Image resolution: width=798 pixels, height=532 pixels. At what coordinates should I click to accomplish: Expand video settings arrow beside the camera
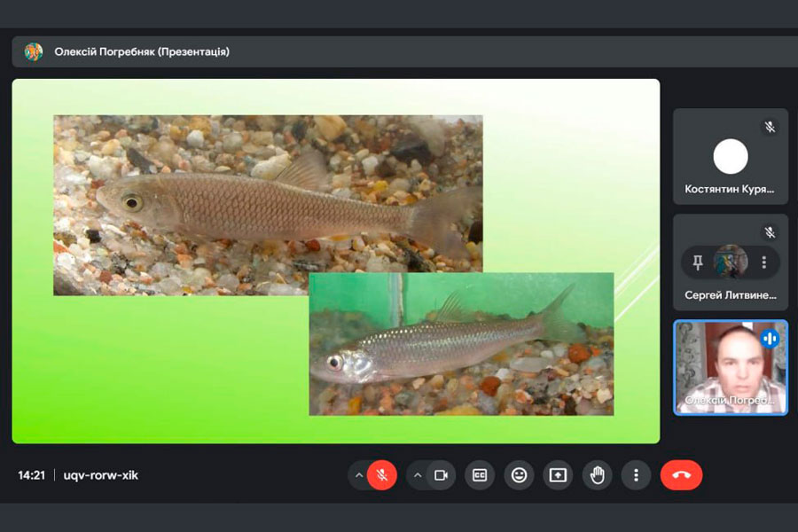click(x=418, y=475)
